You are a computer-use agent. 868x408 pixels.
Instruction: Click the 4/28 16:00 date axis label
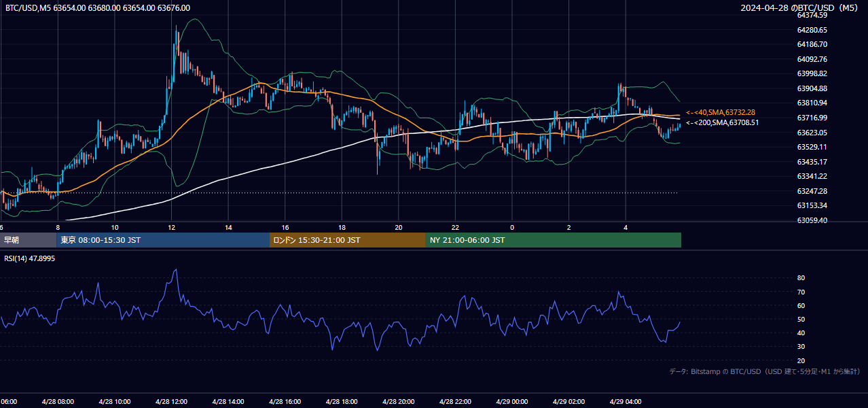click(x=285, y=402)
